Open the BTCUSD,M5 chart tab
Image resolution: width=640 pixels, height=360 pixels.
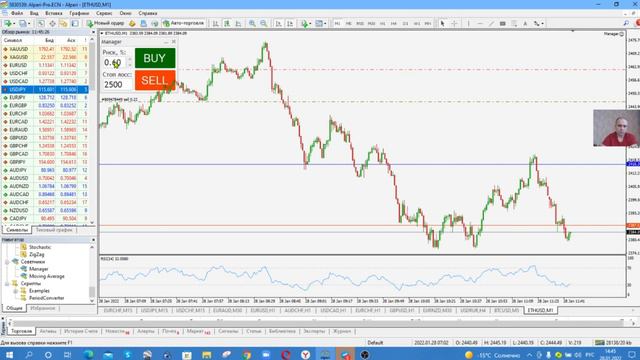(x=506, y=311)
